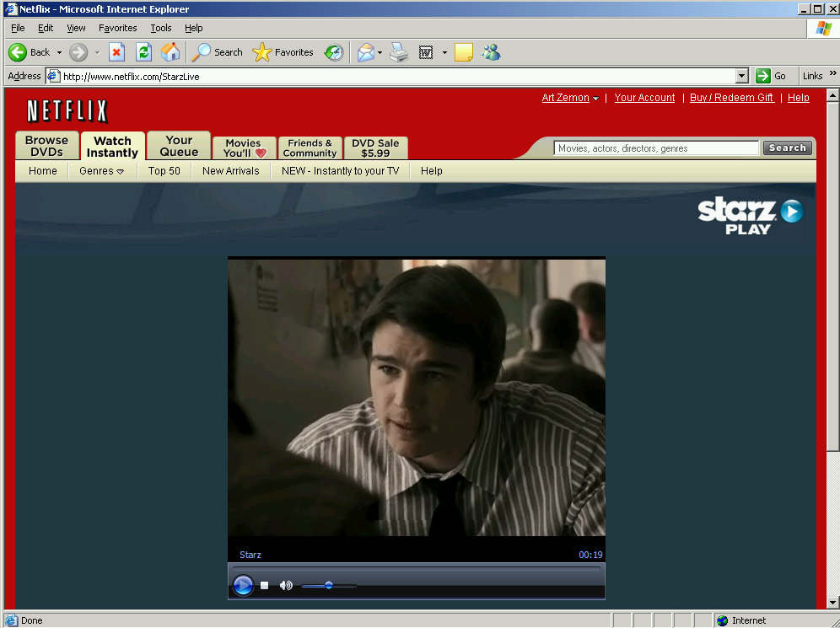Viewport: 840px width, 628px height.
Task: Click the Done status bar page icon
Action: tap(11, 620)
